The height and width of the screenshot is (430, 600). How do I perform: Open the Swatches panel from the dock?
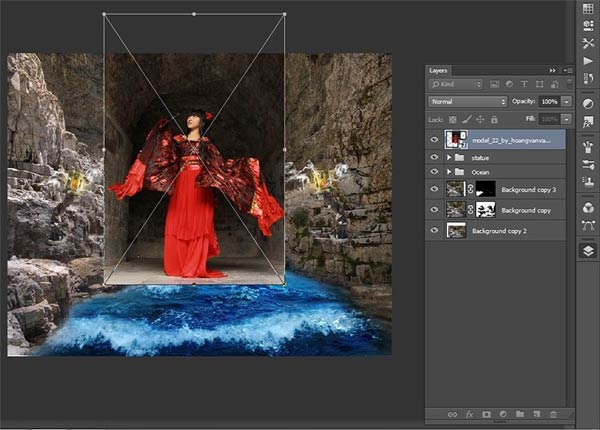(588, 9)
